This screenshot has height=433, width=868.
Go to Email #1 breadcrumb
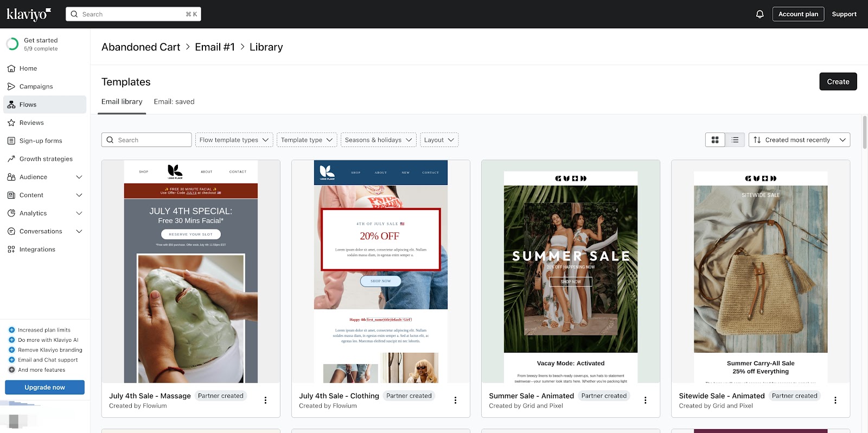point(215,47)
